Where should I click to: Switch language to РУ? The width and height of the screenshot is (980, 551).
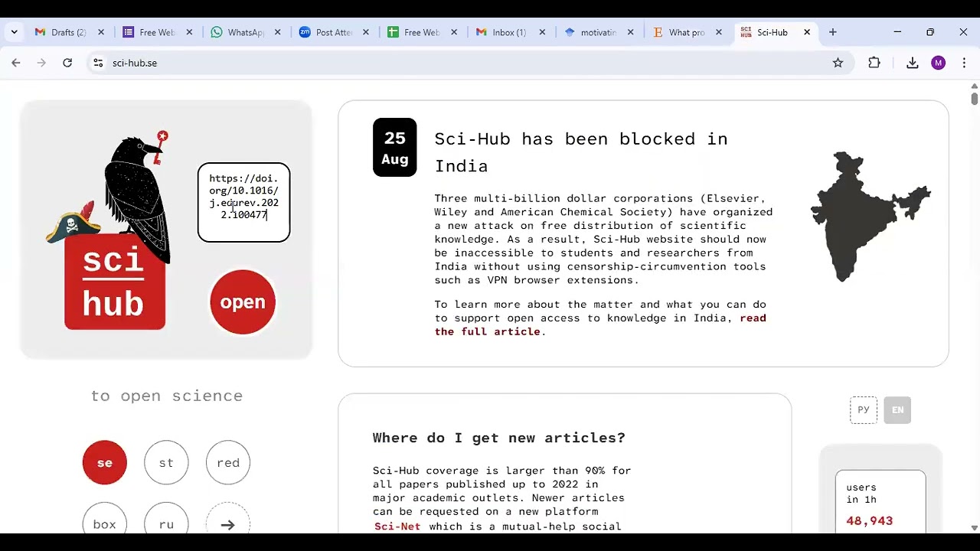point(864,410)
